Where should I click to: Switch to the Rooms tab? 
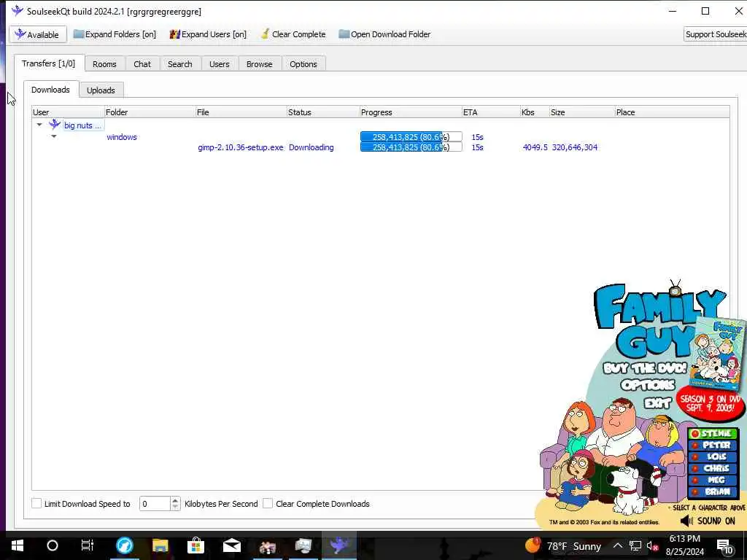coord(104,64)
